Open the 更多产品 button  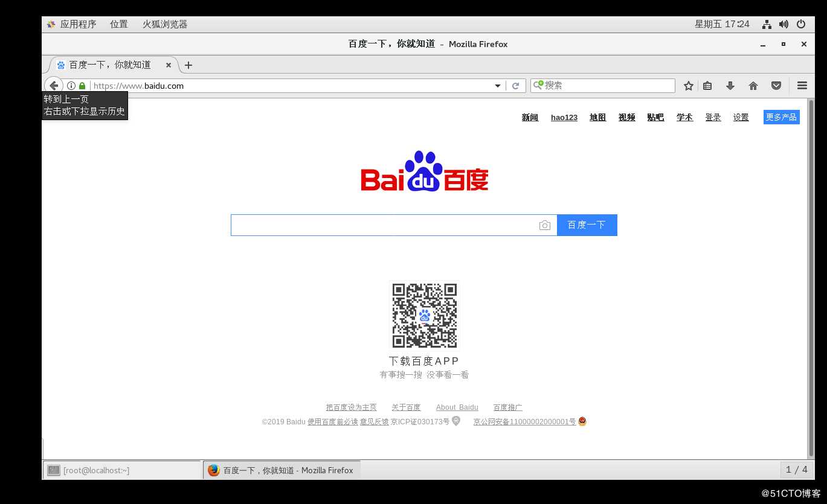pos(781,117)
